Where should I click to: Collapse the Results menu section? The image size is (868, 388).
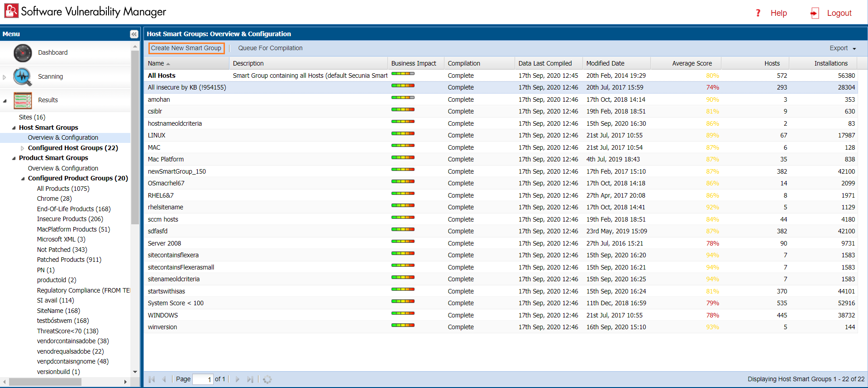(5, 101)
